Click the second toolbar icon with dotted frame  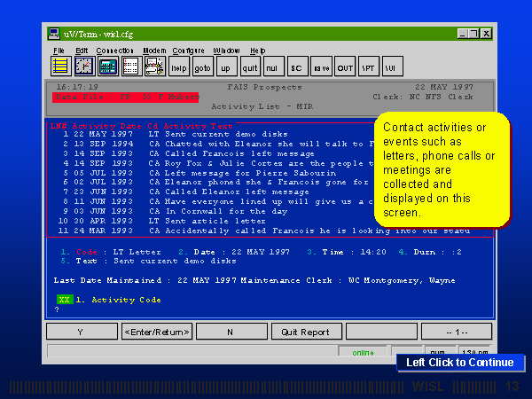point(83,66)
